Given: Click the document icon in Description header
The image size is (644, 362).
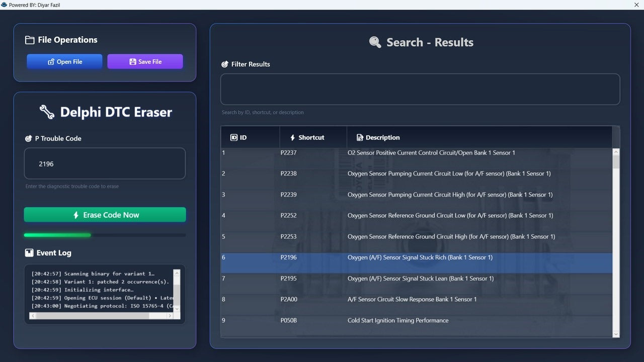Looking at the screenshot, I should (360, 138).
